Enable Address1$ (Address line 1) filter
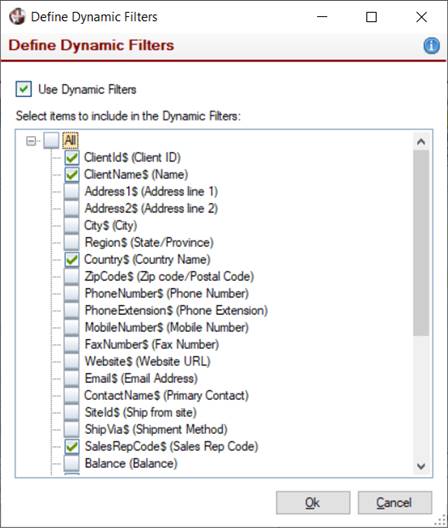 pyautogui.click(x=72, y=191)
